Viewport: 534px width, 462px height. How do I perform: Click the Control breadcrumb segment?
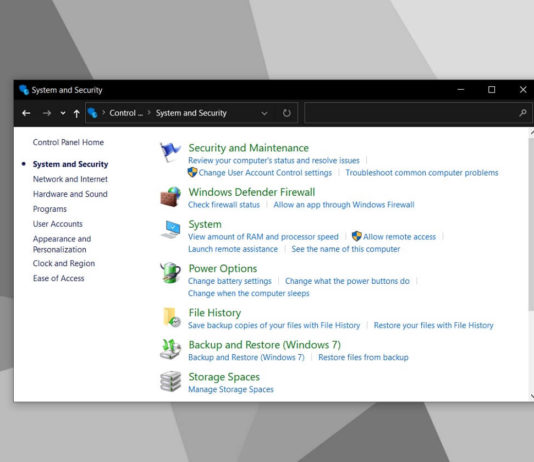pos(126,113)
